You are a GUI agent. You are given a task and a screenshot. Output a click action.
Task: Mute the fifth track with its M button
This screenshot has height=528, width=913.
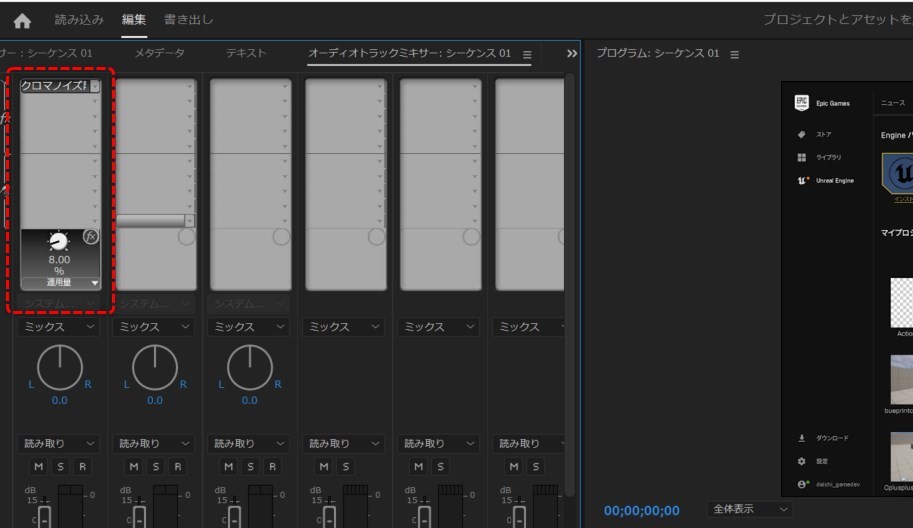419,466
